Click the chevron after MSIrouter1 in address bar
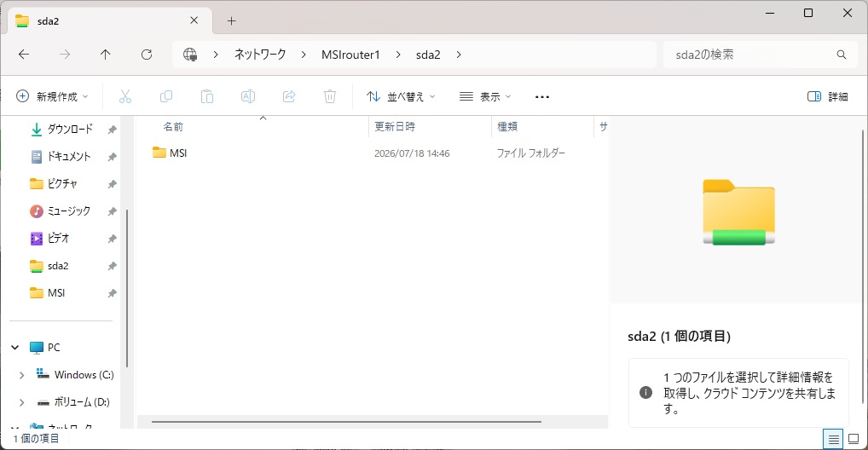The height and width of the screenshot is (450, 868). [398, 55]
